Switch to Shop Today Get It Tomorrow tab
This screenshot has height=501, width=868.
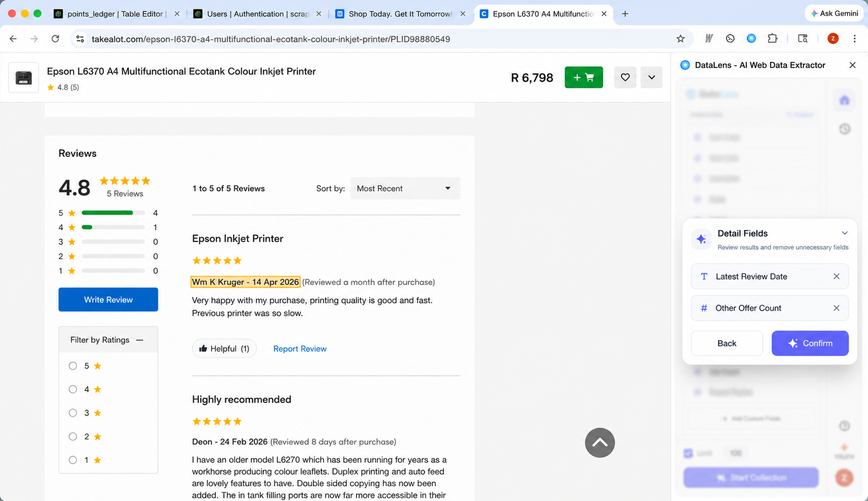(x=400, y=14)
